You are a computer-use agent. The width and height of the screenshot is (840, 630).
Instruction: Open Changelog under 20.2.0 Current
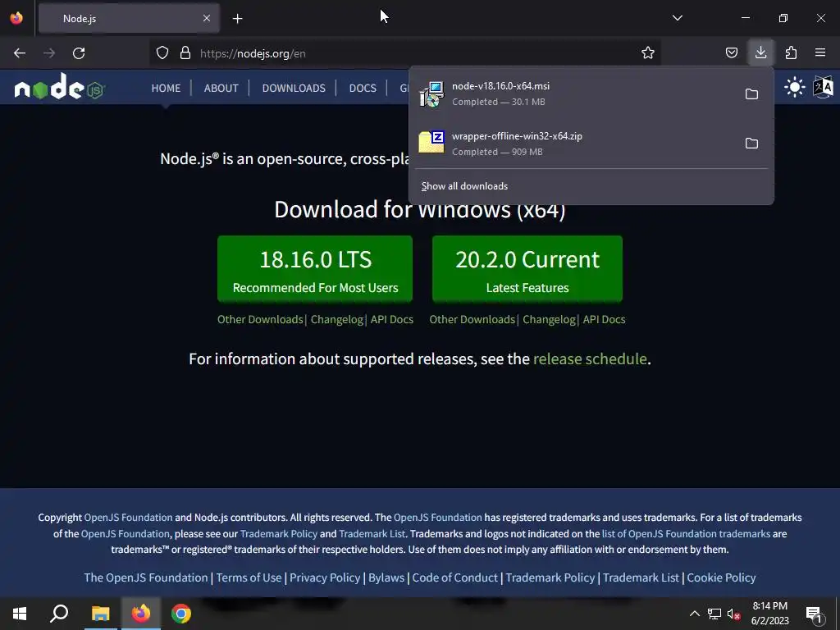[549, 319]
